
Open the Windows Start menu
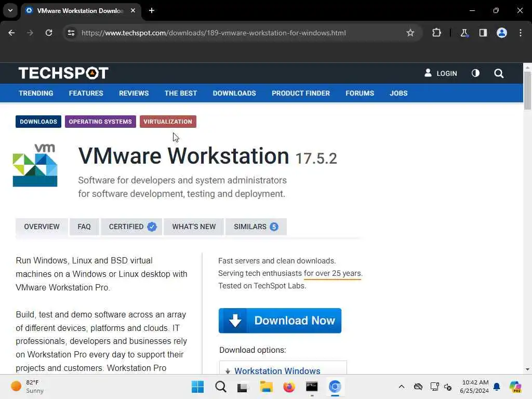(x=197, y=387)
